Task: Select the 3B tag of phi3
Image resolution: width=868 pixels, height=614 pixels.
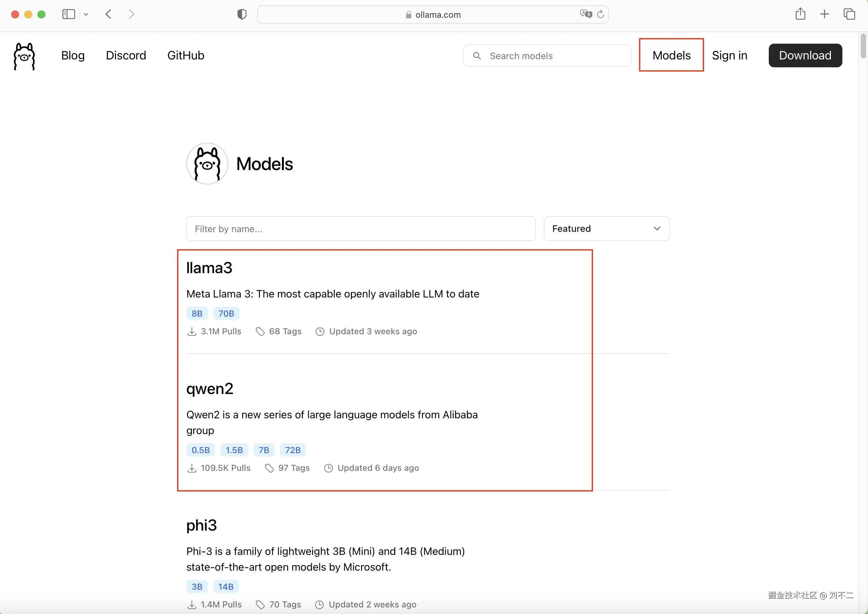Action: (197, 586)
